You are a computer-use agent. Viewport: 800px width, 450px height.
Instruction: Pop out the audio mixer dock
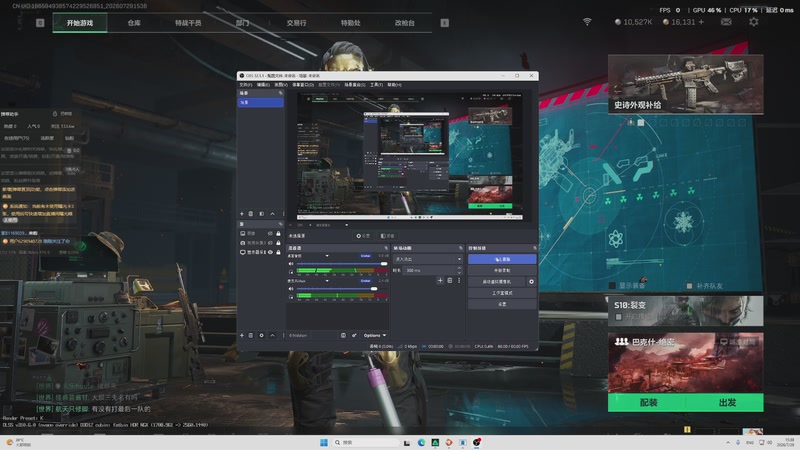386,248
